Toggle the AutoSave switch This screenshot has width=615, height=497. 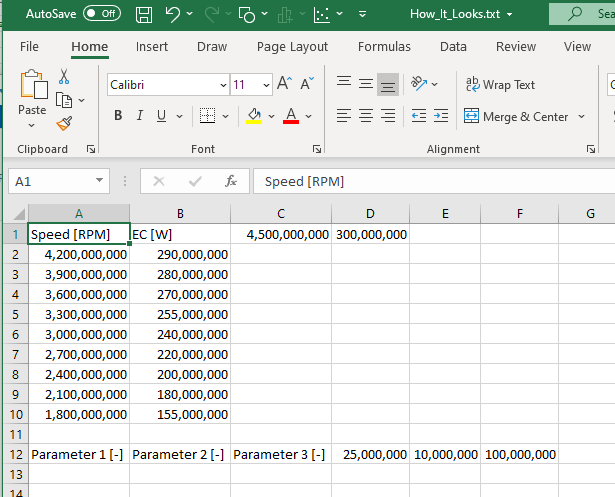coord(101,14)
